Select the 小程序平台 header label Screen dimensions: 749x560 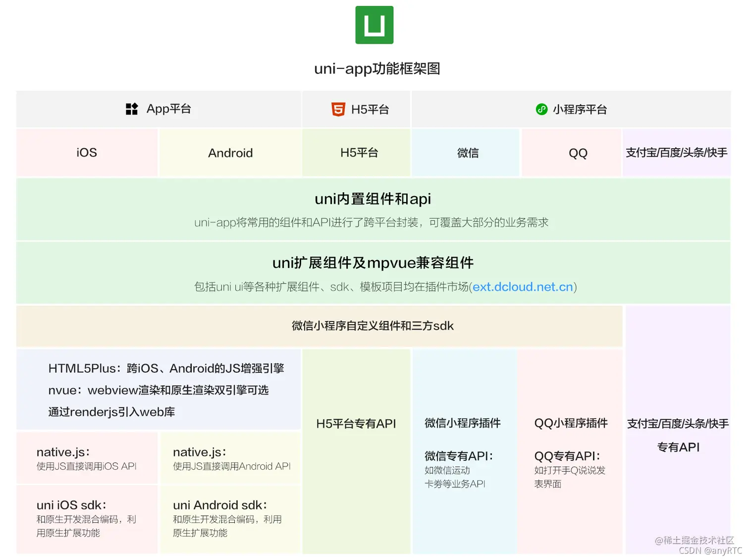580,110
